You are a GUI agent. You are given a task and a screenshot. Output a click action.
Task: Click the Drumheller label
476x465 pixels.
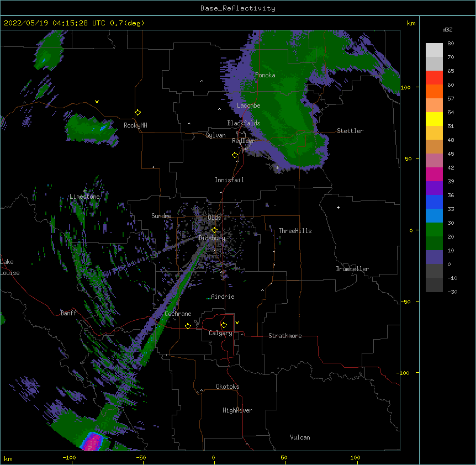pos(352,269)
